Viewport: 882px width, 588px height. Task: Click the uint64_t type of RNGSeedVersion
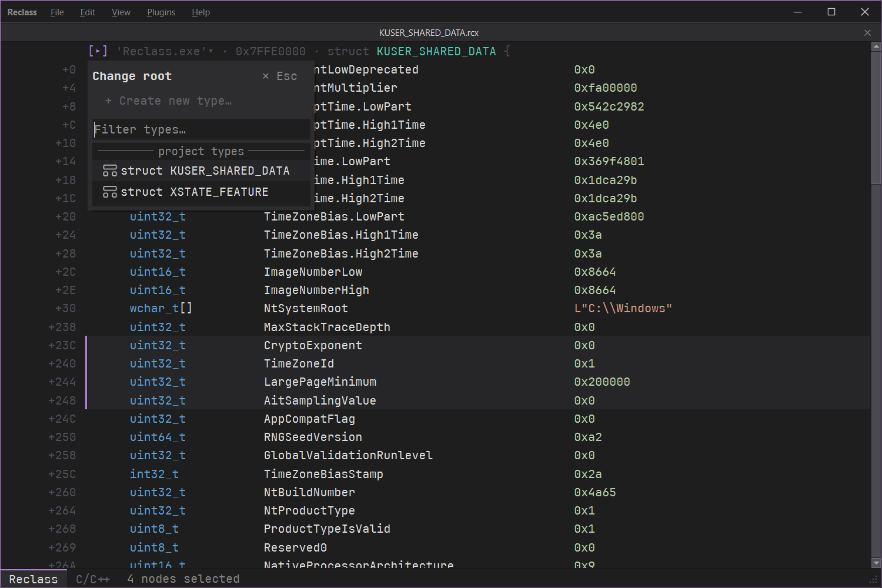[x=158, y=437]
